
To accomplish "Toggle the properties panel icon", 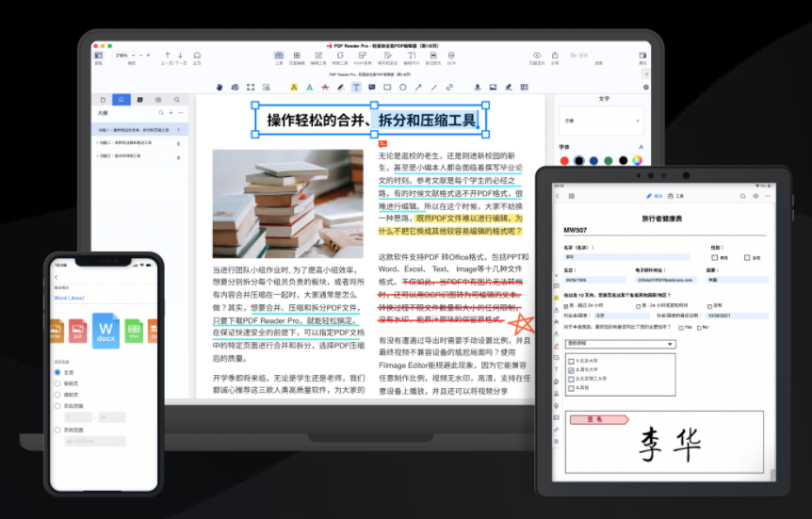I will pyautogui.click(x=642, y=55).
